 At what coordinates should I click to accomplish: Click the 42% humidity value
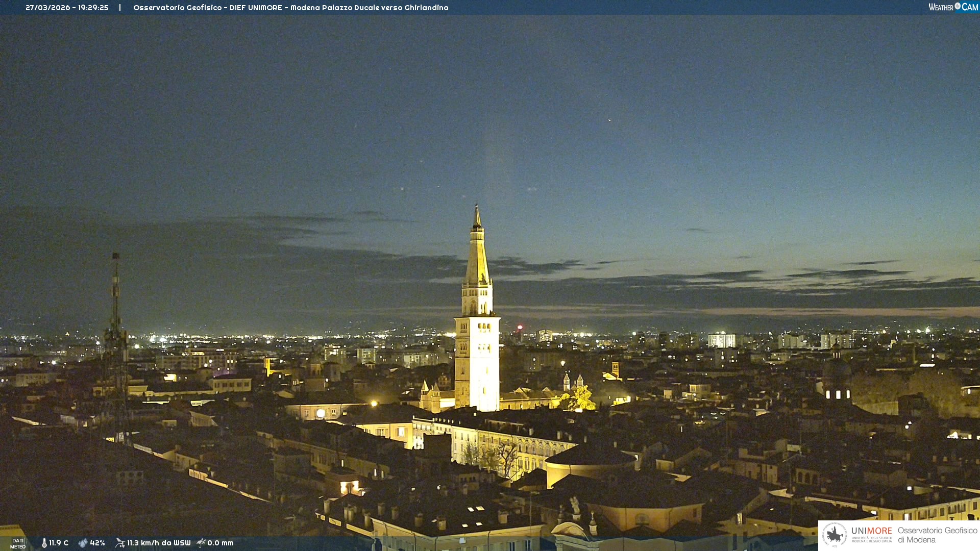[x=97, y=543]
